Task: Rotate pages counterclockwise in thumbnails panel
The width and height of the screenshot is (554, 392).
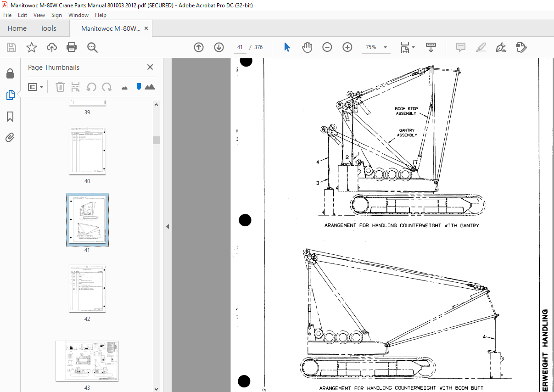Action: click(91, 87)
